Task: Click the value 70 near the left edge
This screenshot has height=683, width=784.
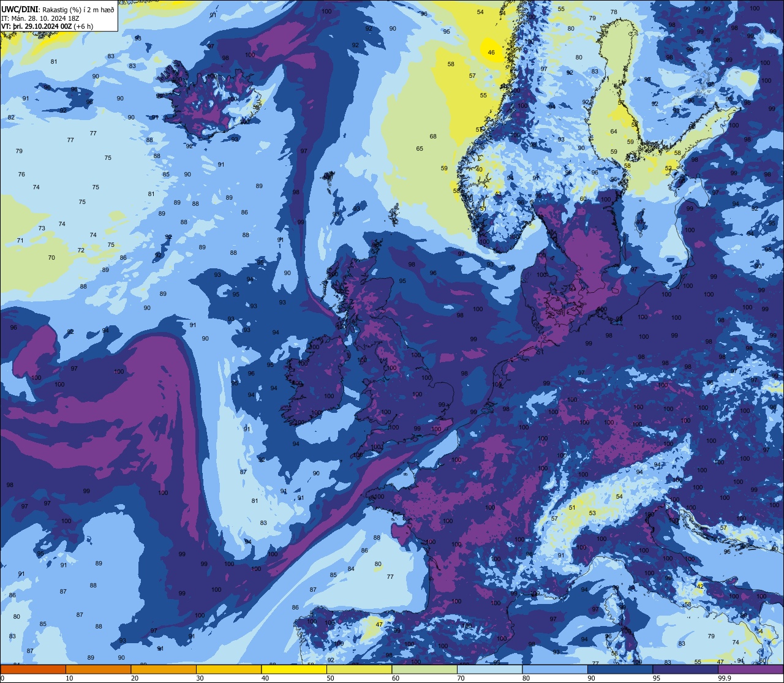Action: [x=51, y=258]
